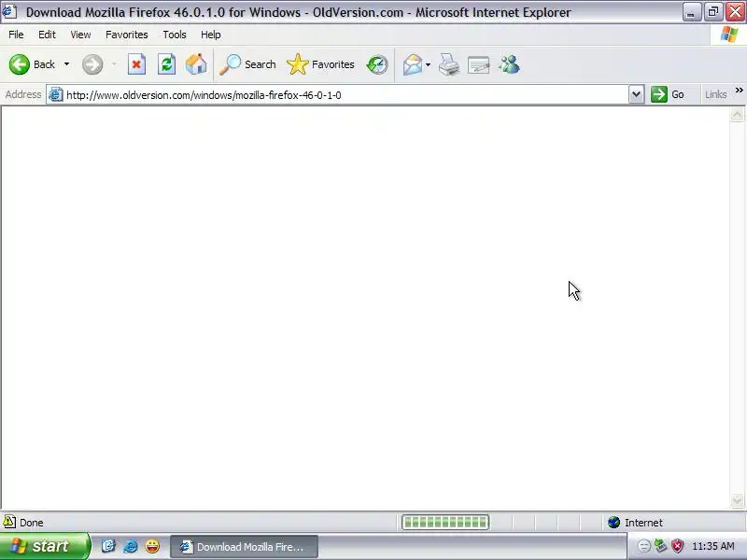Screen dimensions: 747x560
Task: Stop loading with the red X icon
Action: (136, 64)
